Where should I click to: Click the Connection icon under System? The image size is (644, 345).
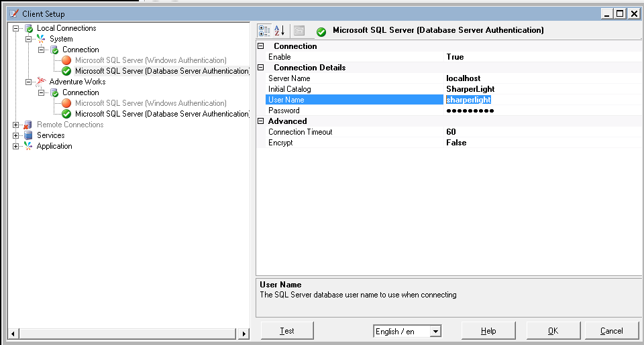[x=54, y=50]
